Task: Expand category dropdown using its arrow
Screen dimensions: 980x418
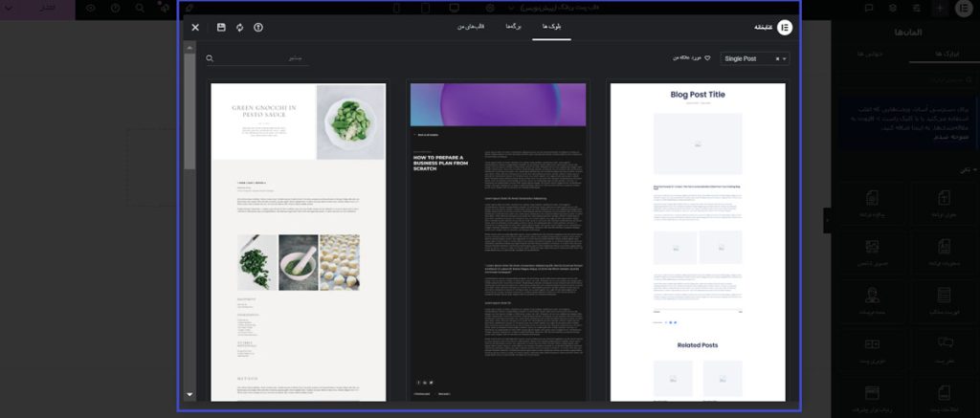Action: pos(786,58)
